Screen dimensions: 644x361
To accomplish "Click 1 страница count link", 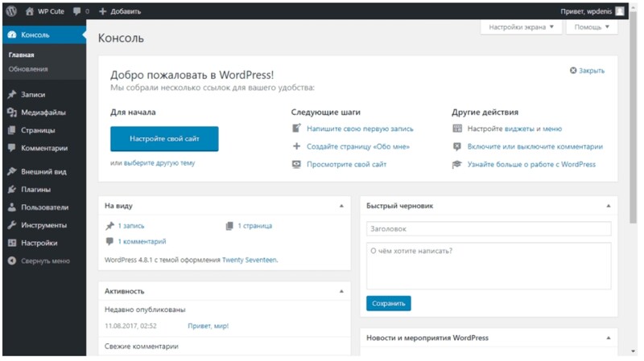I will 255,226.
